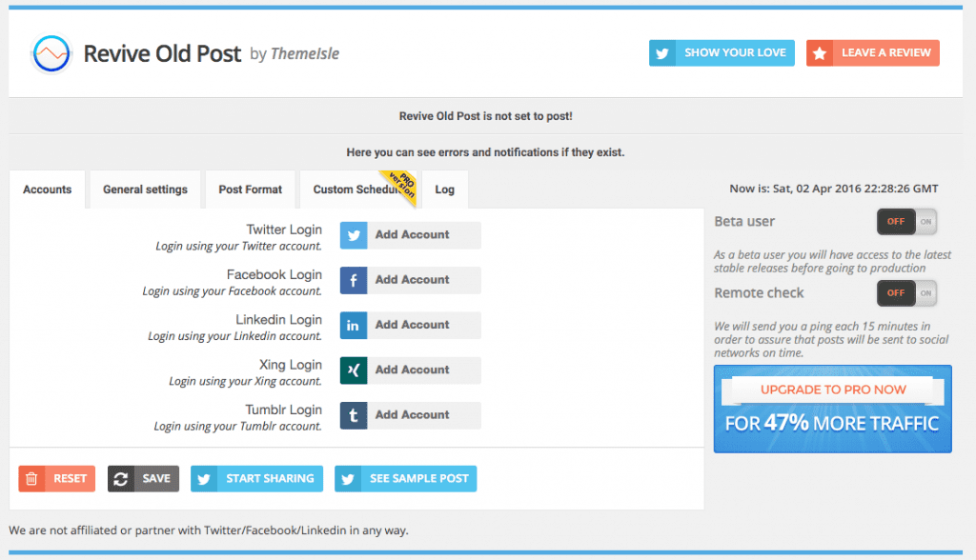Click the SAVE button label
Viewport: 976px width, 560px height.
(156, 478)
